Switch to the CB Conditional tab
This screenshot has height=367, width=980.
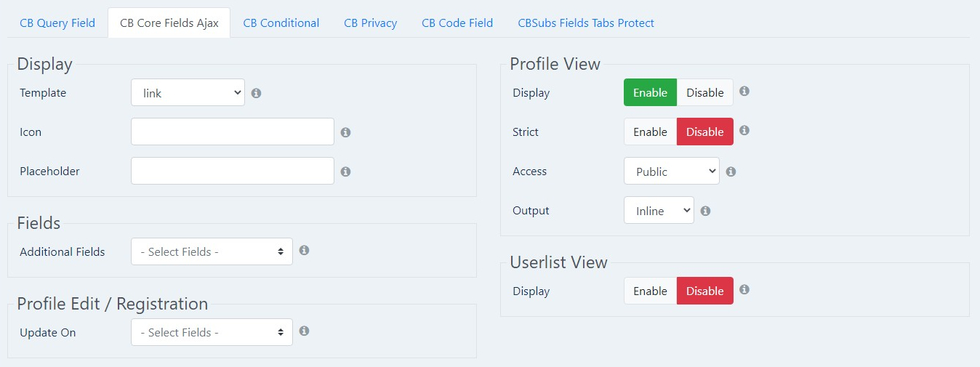pos(281,23)
